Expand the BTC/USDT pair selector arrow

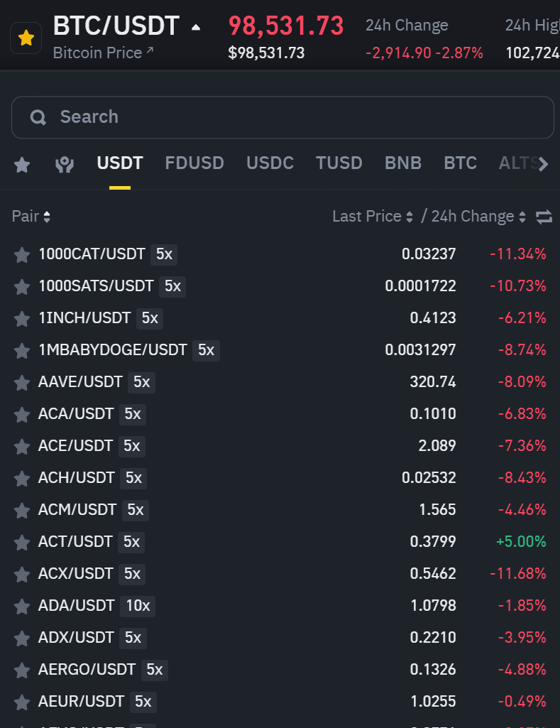click(197, 28)
